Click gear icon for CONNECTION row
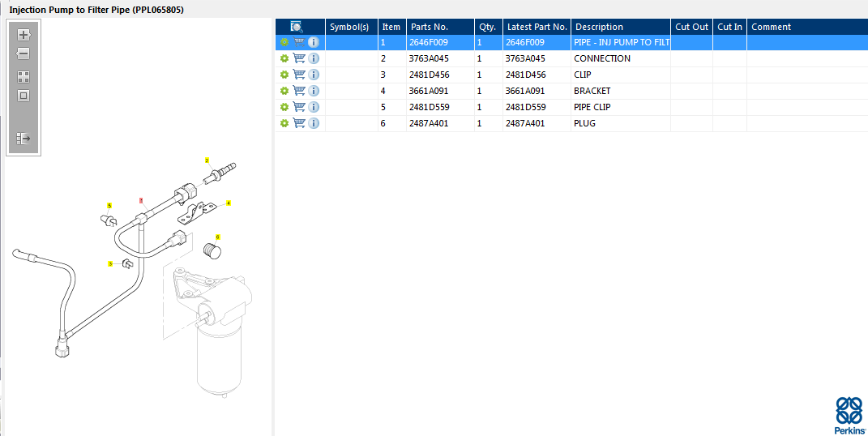Viewport: 868px width, 436px height. pyautogui.click(x=284, y=58)
